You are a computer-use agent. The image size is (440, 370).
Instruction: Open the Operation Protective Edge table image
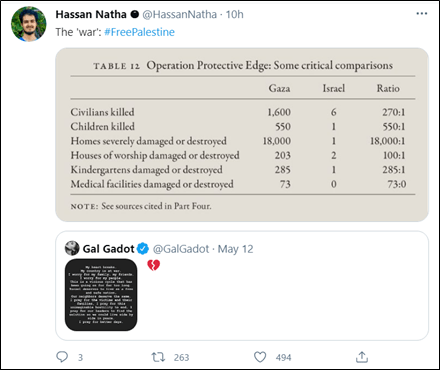tap(242, 135)
